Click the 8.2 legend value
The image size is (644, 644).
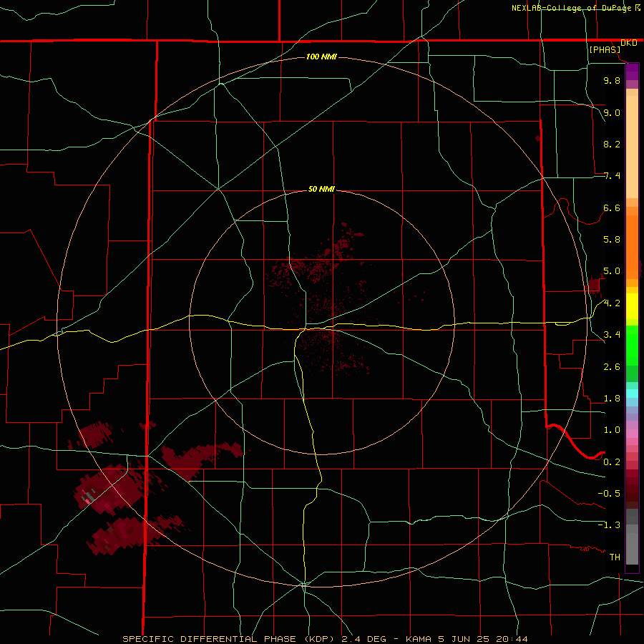tap(612, 144)
